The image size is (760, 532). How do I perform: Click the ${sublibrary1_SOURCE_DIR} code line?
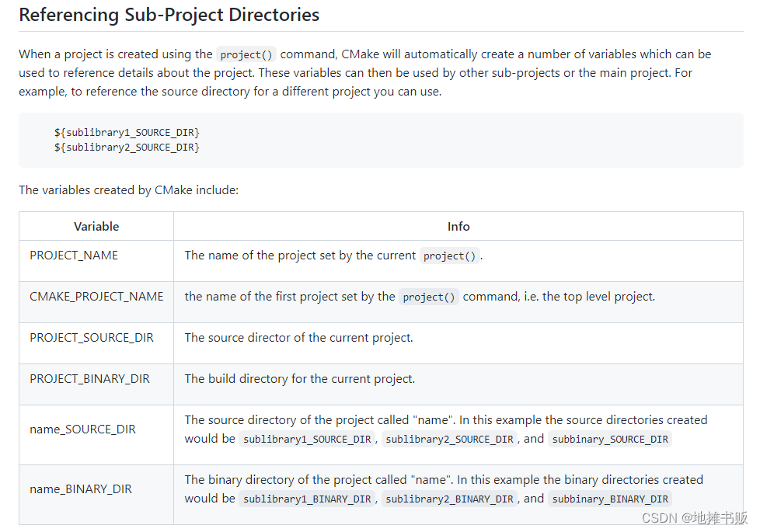[x=127, y=133]
